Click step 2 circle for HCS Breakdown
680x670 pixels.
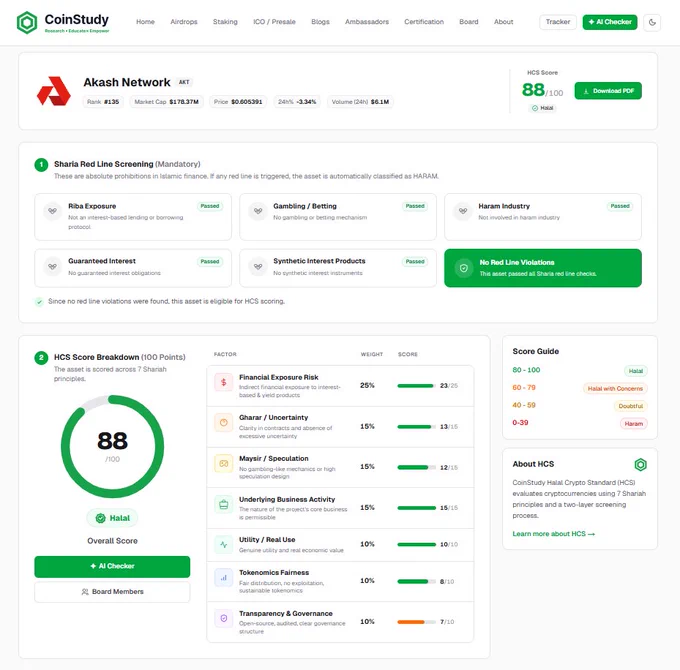[41, 358]
